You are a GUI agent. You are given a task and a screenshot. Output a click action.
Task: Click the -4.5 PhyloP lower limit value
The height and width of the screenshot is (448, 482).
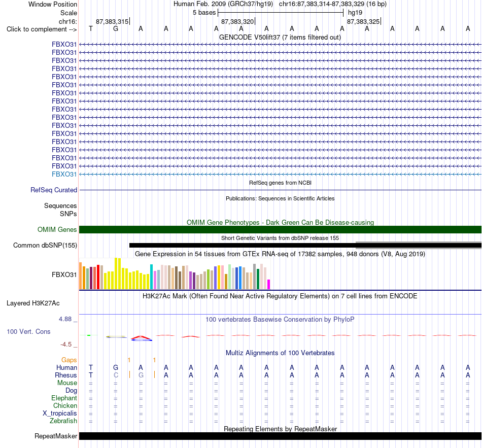(x=66, y=344)
